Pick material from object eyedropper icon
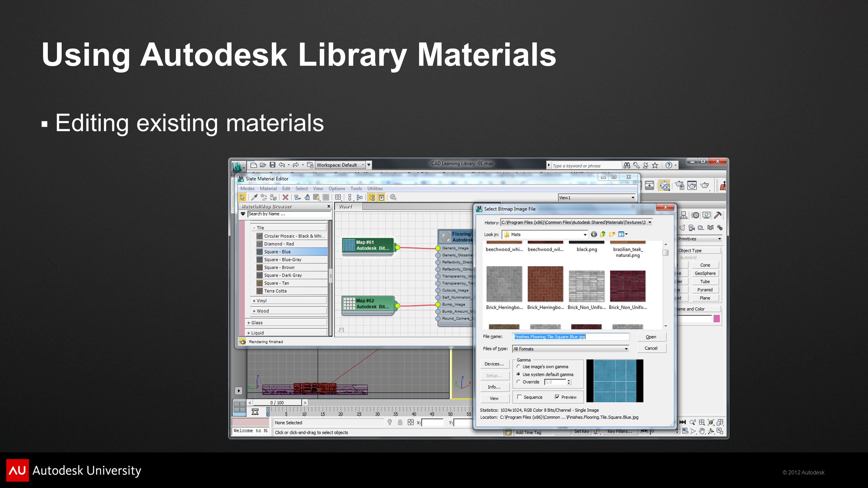This screenshot has width=868, height=488. (254, 197)
